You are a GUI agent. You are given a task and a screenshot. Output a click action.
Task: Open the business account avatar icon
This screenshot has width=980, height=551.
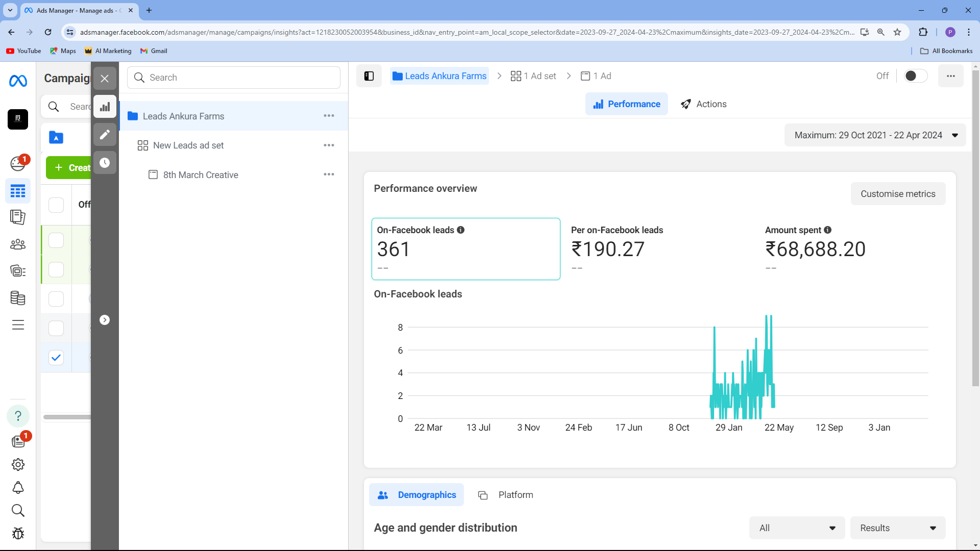[x=18, y=119]
